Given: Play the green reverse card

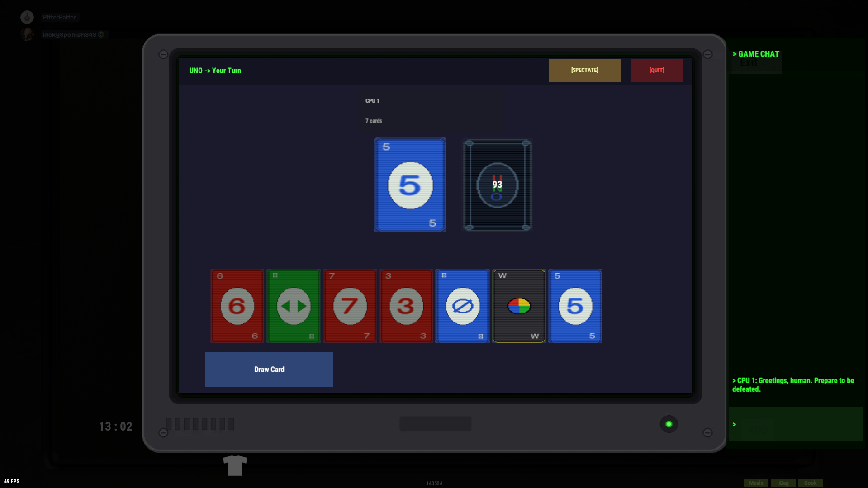Looking at the screenshot, I should [x=294, y=306].
